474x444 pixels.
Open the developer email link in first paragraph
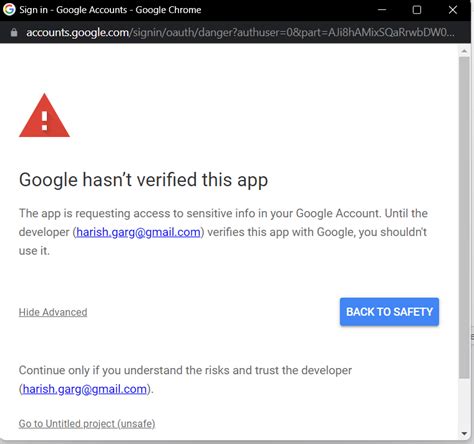pos(138,232)
